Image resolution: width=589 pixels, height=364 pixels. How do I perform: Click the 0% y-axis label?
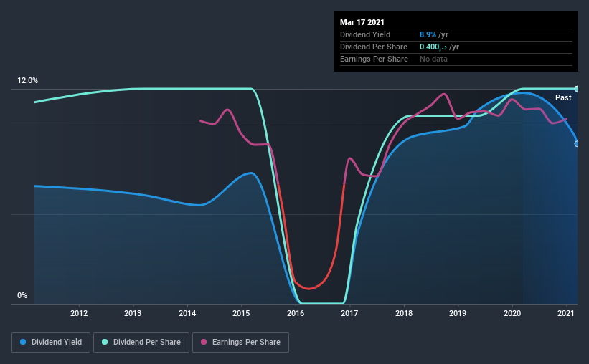click(x=22, y=296)
